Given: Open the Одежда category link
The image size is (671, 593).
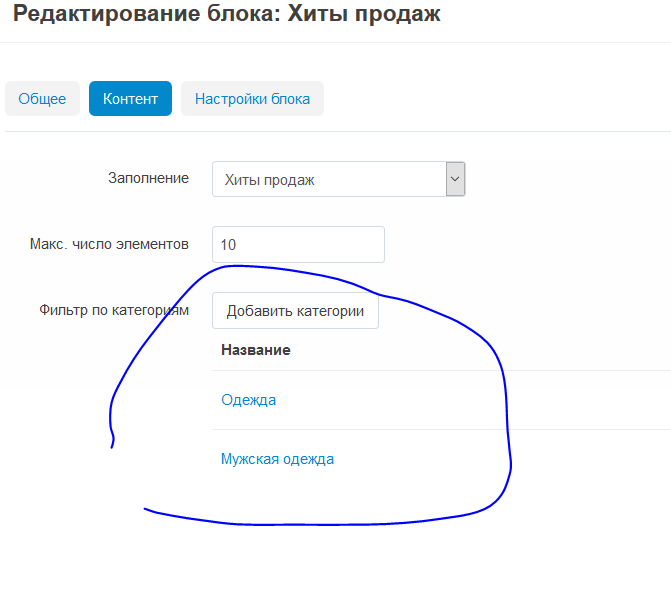Looking at the screenshot, I should pyautogui.click(x=249, y=400).
